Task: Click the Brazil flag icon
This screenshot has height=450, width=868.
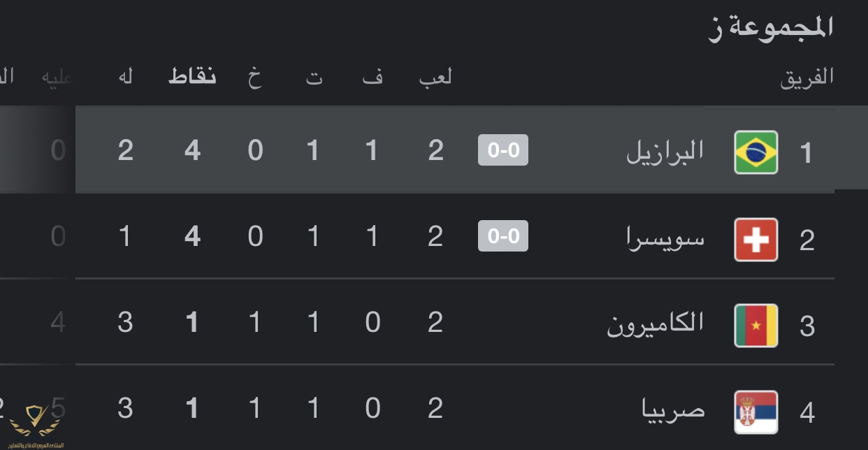Action: tap(756, 152)
